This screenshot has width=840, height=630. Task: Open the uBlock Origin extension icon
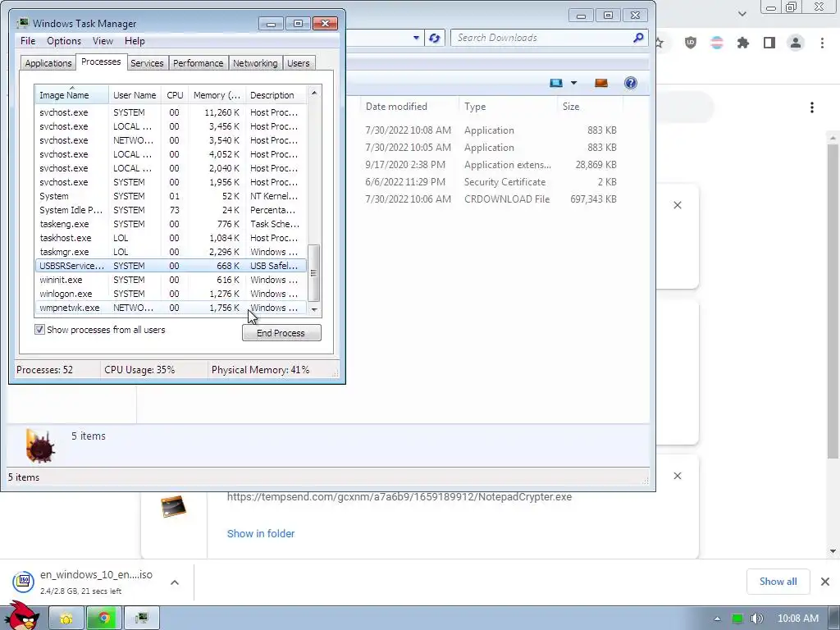(x=691, y=43)
